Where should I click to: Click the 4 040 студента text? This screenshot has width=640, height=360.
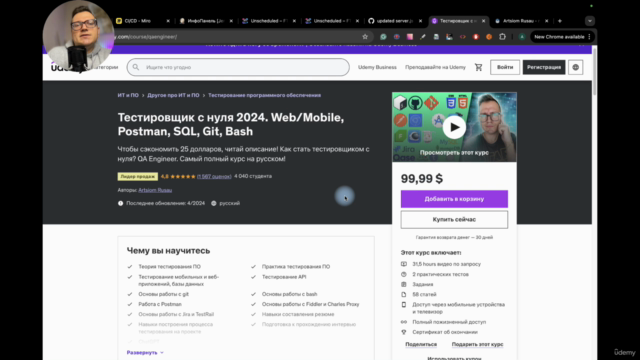click(253, 176)
